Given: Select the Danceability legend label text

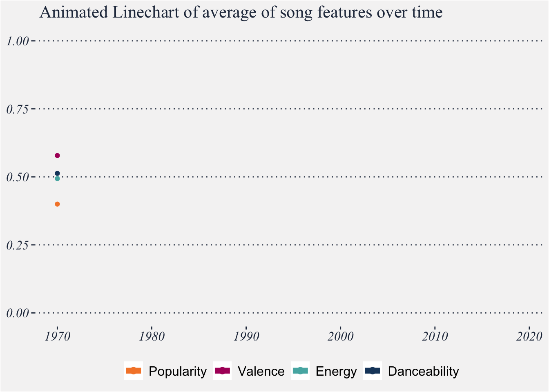Looking at the screenshot, I should pyautogui.click(x=423, y=372).
